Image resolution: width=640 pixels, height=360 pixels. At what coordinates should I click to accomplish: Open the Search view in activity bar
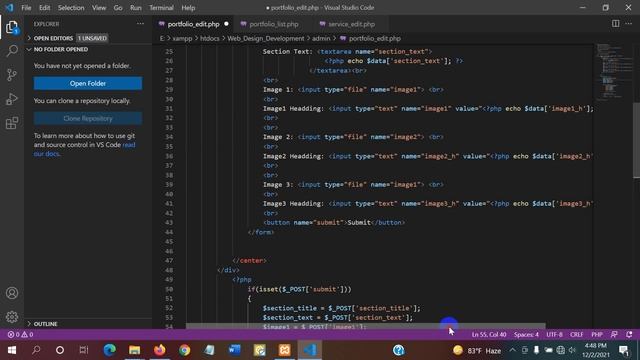(12, 51)
